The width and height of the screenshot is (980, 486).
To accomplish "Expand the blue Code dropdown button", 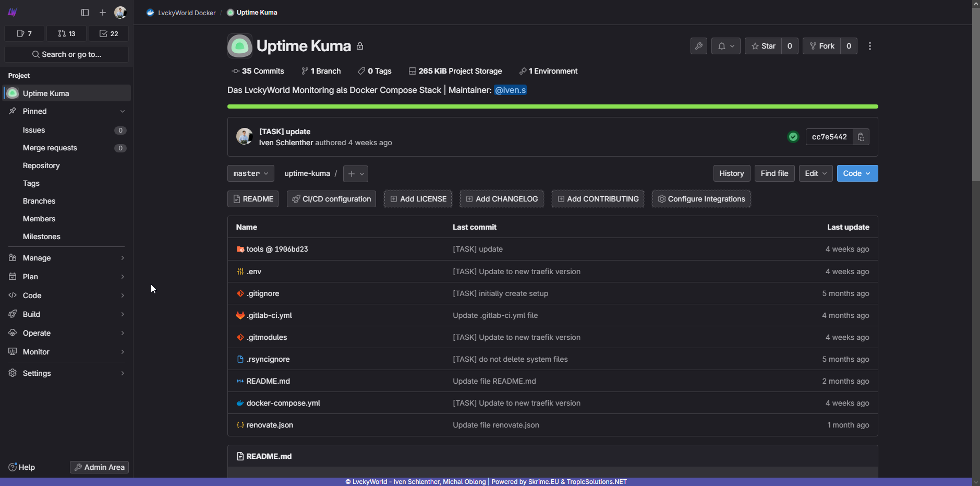I will click(857, 173).
